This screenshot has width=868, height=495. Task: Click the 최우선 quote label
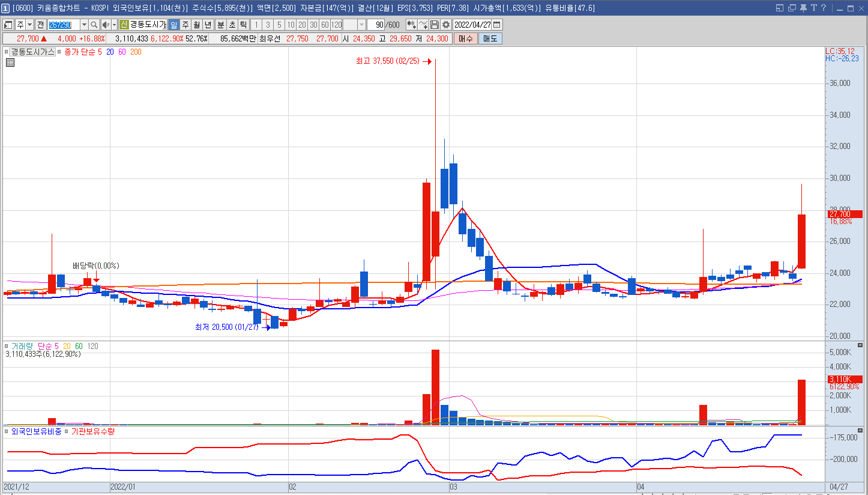pyautogui.click(x=270, y=38)
